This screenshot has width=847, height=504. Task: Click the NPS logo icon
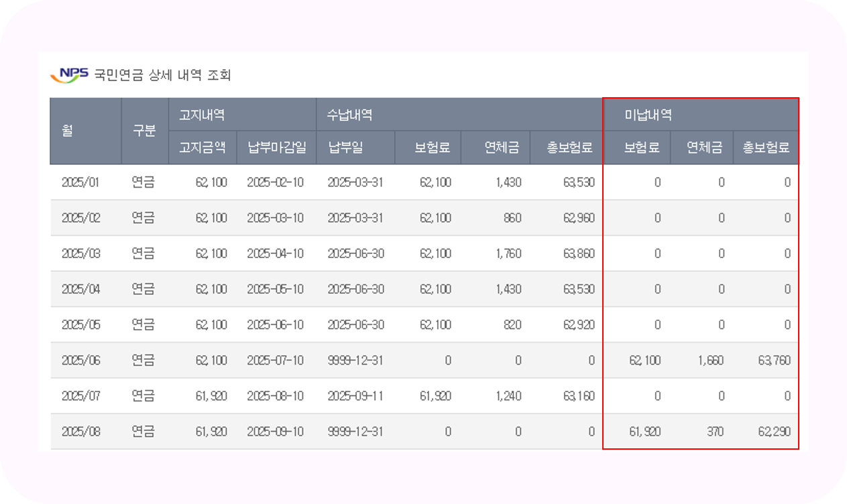(x=69, y=75)
